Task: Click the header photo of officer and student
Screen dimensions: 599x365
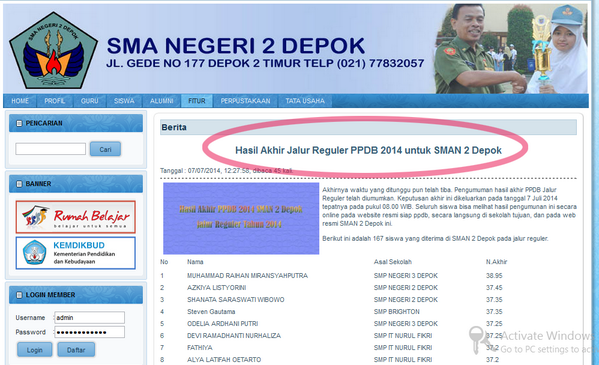Action: point(511,49)
